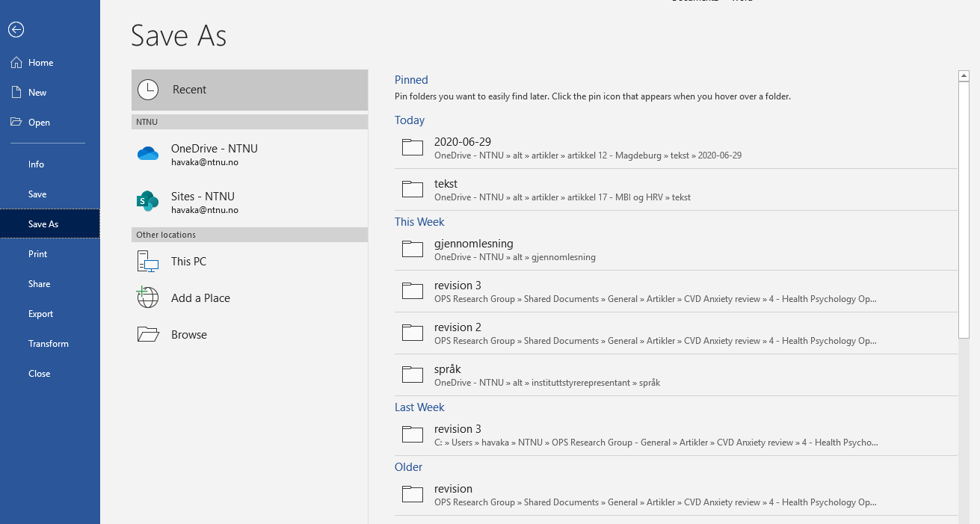Click the Recent clock icon
Screen dimensions: 980x524
[x=149, y=90]
